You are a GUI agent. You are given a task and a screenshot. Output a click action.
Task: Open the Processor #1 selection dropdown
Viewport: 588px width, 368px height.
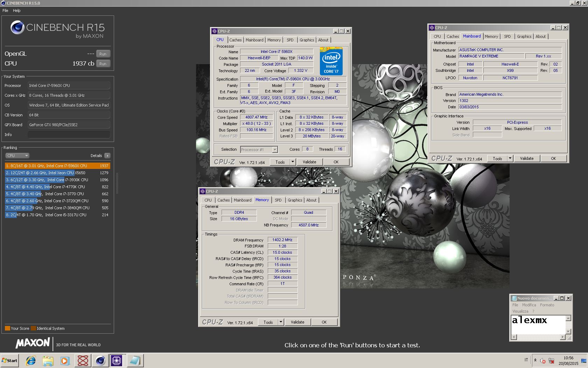tap(259, 150)
